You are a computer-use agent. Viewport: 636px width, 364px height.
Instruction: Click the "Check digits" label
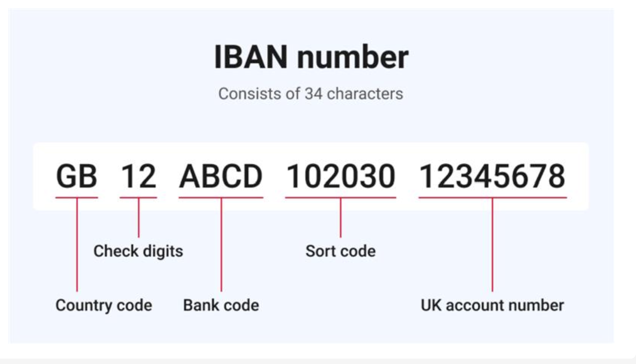click(x=138, y=251)
